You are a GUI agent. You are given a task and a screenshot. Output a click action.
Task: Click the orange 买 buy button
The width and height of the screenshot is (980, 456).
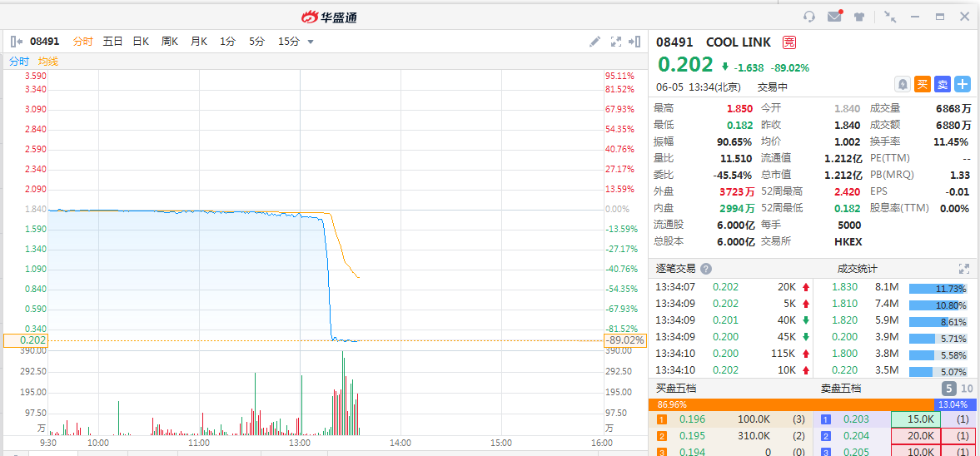[x=923, y=84]
